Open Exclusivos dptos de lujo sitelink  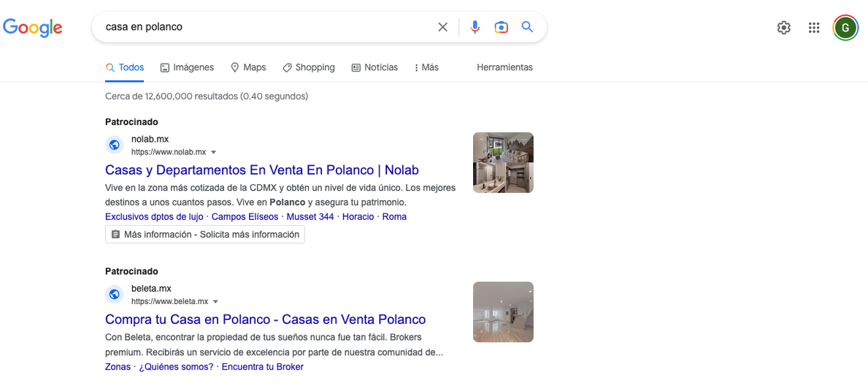(154, 216)
